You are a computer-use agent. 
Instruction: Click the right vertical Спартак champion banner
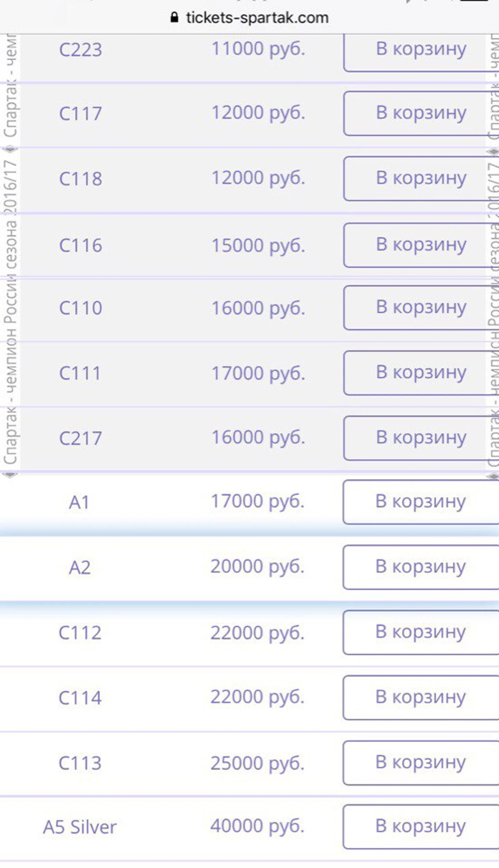tap(493, 308)
